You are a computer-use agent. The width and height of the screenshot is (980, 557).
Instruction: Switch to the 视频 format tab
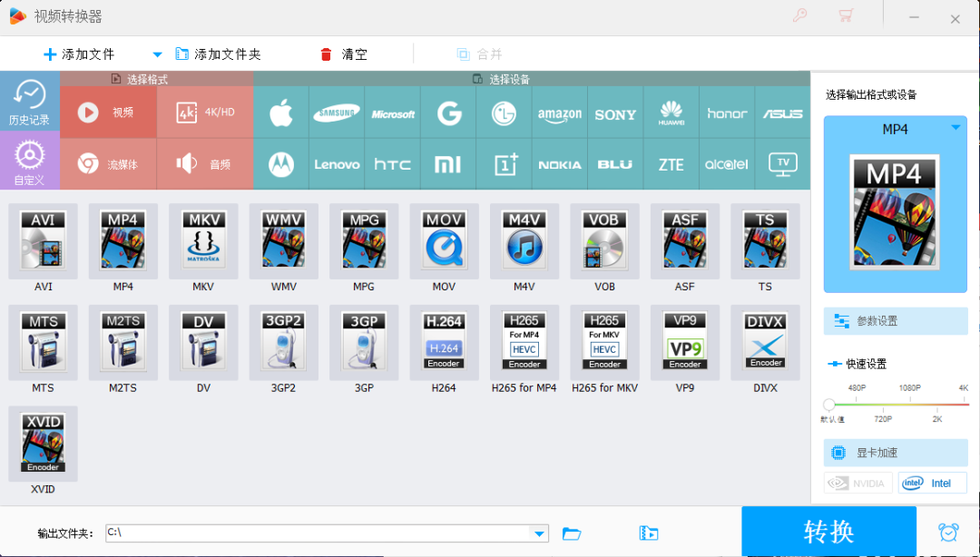point(108,112)
